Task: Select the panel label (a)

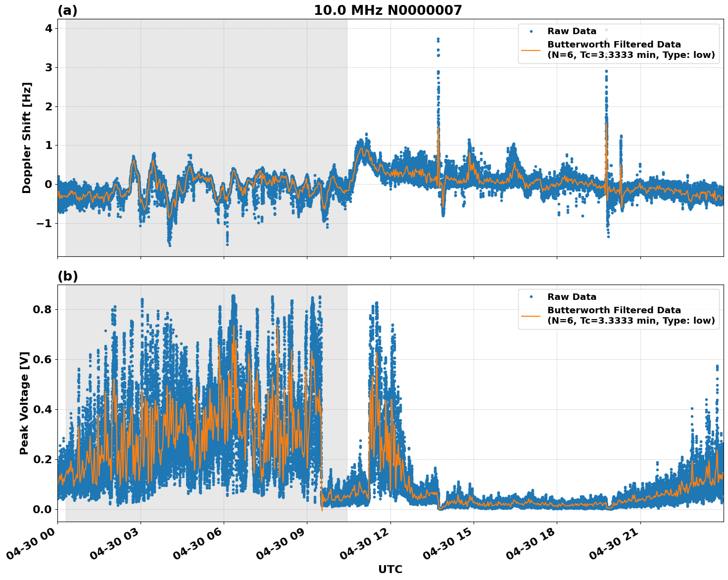Action: coord(68,9)
